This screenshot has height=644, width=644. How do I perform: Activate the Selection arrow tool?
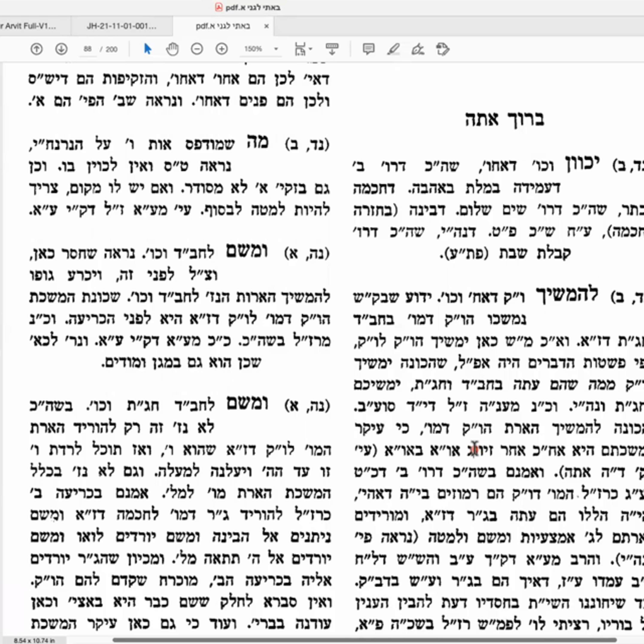(147, 49)
